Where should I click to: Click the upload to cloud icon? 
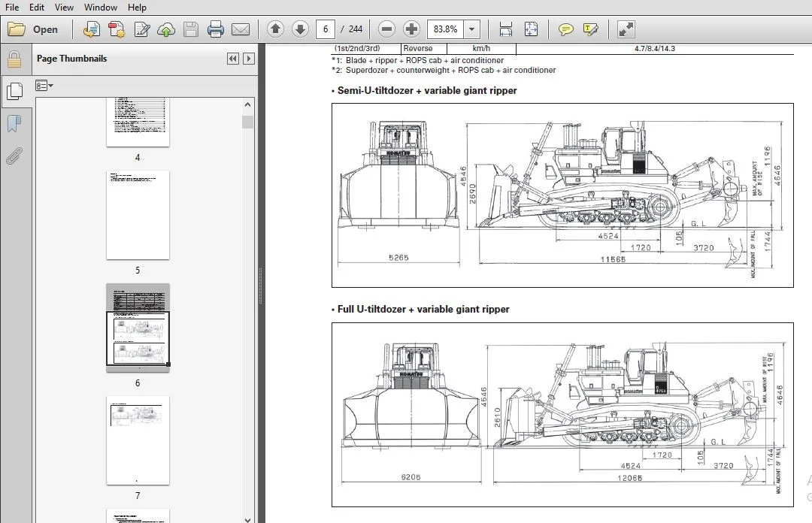165,29
